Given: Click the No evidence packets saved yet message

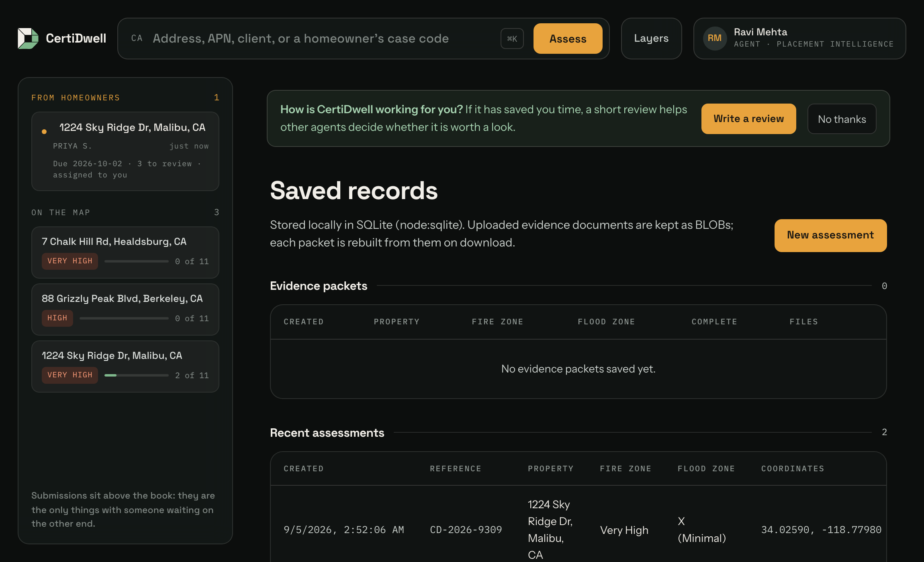Looking at the screenshot, I should [x=578, y=369].
